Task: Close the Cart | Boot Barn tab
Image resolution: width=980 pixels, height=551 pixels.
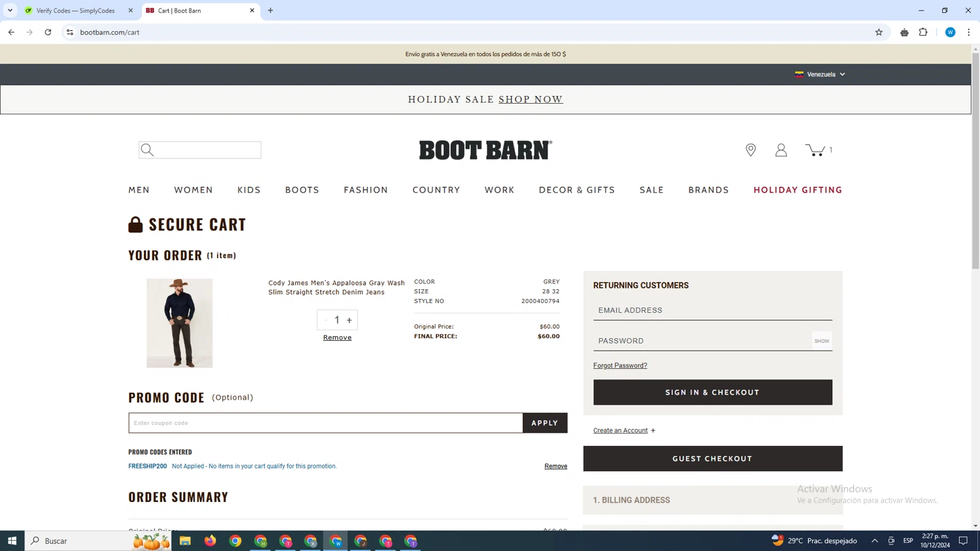Action: click(x=252, y=10)
